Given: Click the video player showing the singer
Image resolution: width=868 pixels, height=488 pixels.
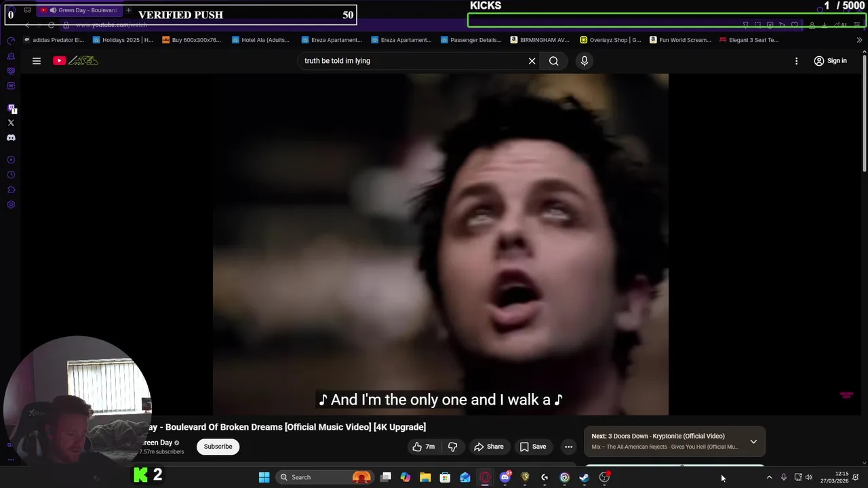Looking at the screenshot, I should click(x=441, y=244).
